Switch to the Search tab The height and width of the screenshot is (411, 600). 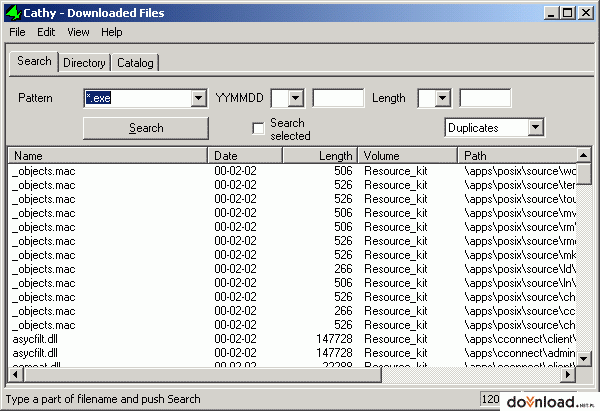34,61
